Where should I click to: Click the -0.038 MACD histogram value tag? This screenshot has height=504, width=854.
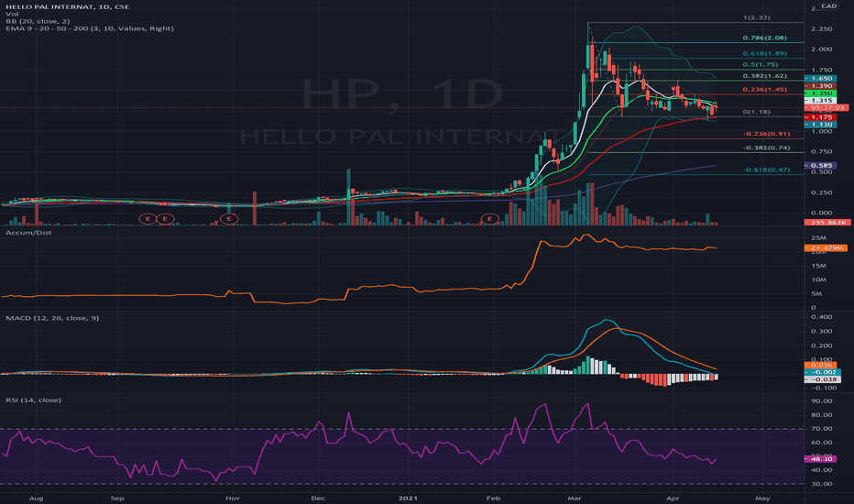tap(823, 379)
